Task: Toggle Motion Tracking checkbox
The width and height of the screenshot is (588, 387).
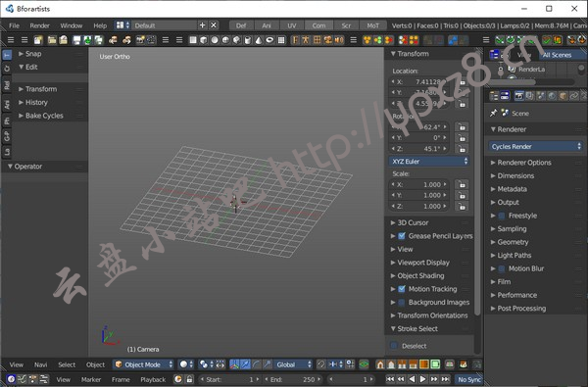Action: 402,289
